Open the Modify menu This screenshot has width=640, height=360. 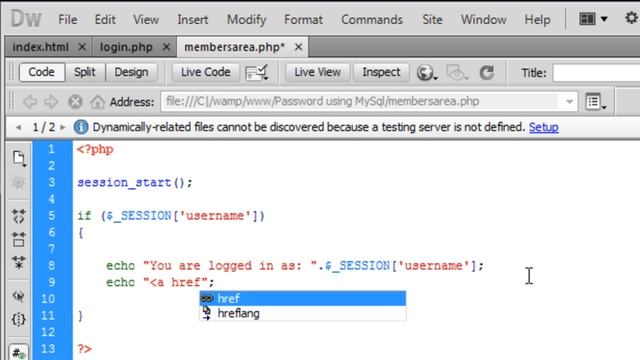coord(247,19)
